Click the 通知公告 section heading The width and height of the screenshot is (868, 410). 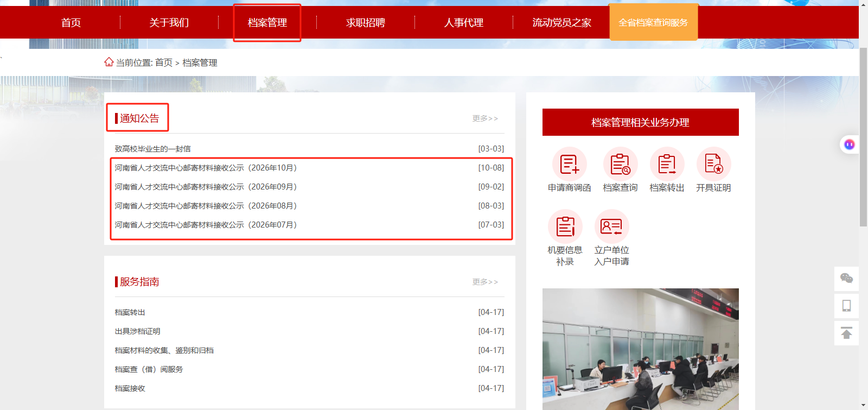tap(139, 118)
